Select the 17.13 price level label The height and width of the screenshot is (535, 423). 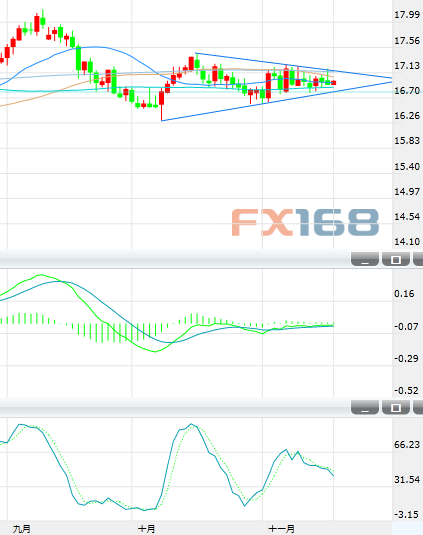(407, 66)
